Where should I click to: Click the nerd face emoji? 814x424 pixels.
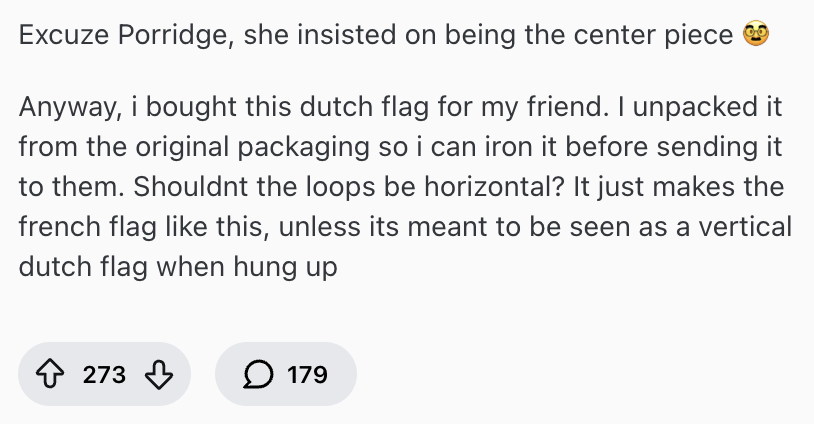[756, 36]
